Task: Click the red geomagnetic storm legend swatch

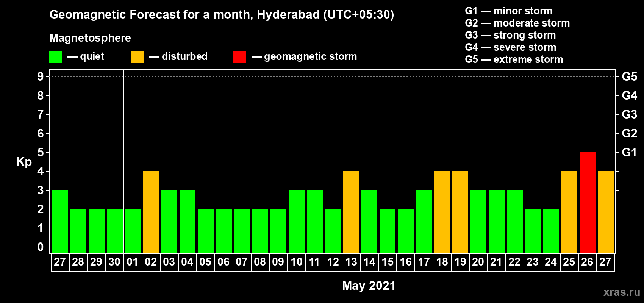Action: point(240,57)
